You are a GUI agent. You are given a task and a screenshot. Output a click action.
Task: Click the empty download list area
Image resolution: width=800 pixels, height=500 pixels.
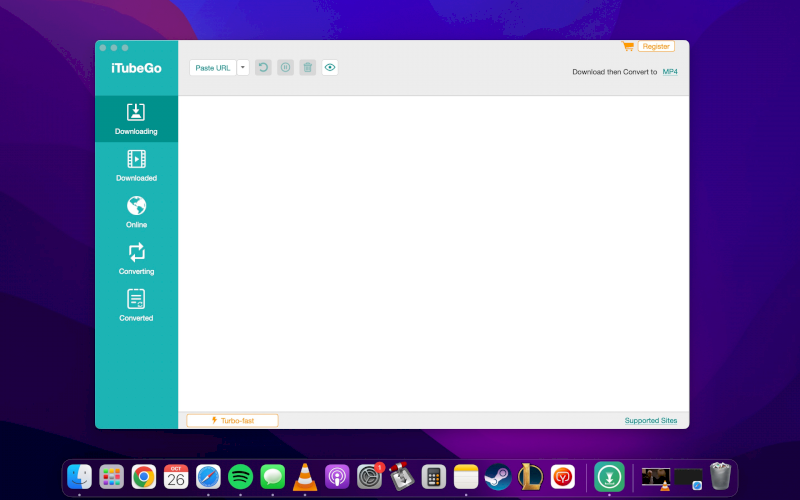(433, 250)
